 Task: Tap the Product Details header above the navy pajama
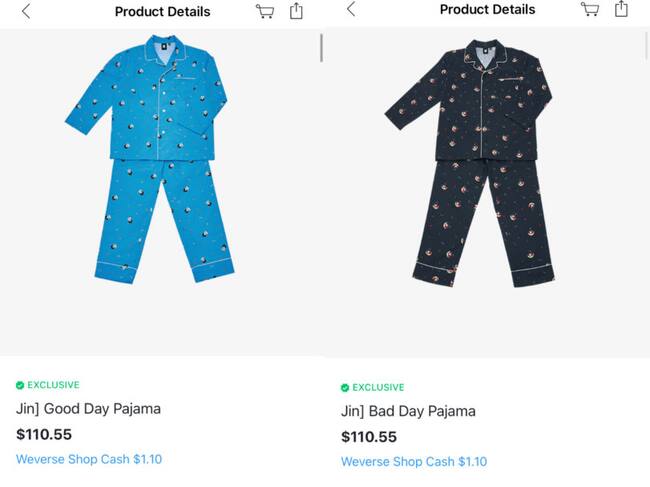coord(487,10)
